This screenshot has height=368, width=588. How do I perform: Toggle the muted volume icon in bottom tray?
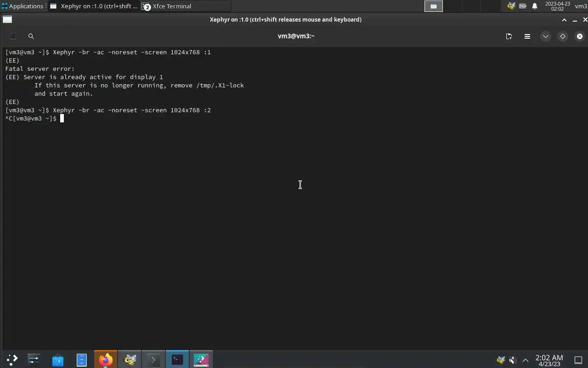pyautogui.click(x=513, y=360)
